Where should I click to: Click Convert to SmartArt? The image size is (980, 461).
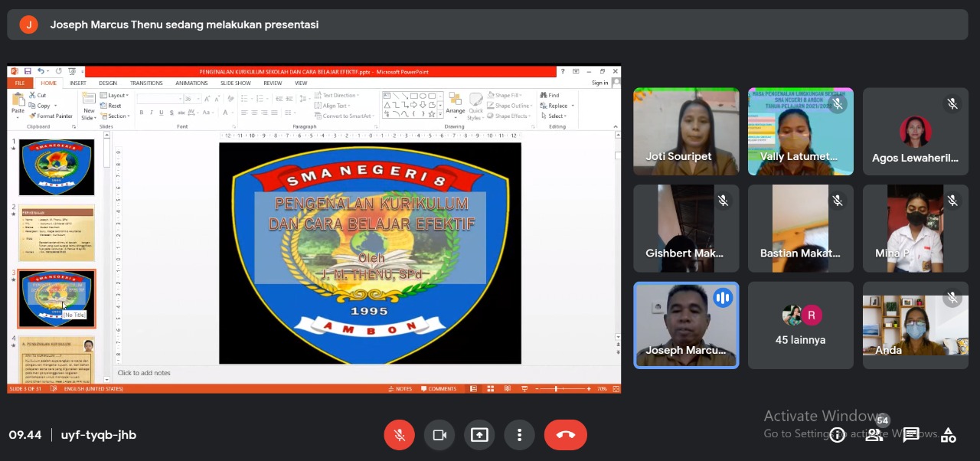click(x=344, y=116)
